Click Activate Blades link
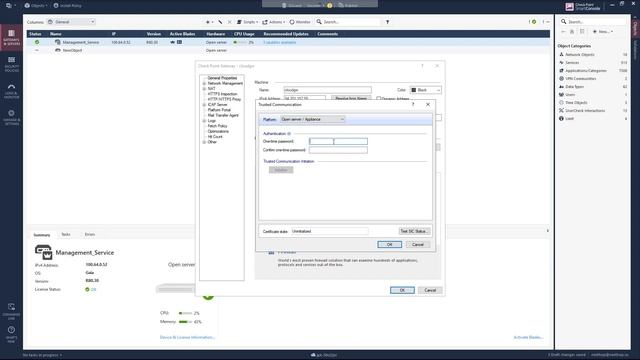Image resolution: width=640 pixels, height=360 pixels. [528, 337]
